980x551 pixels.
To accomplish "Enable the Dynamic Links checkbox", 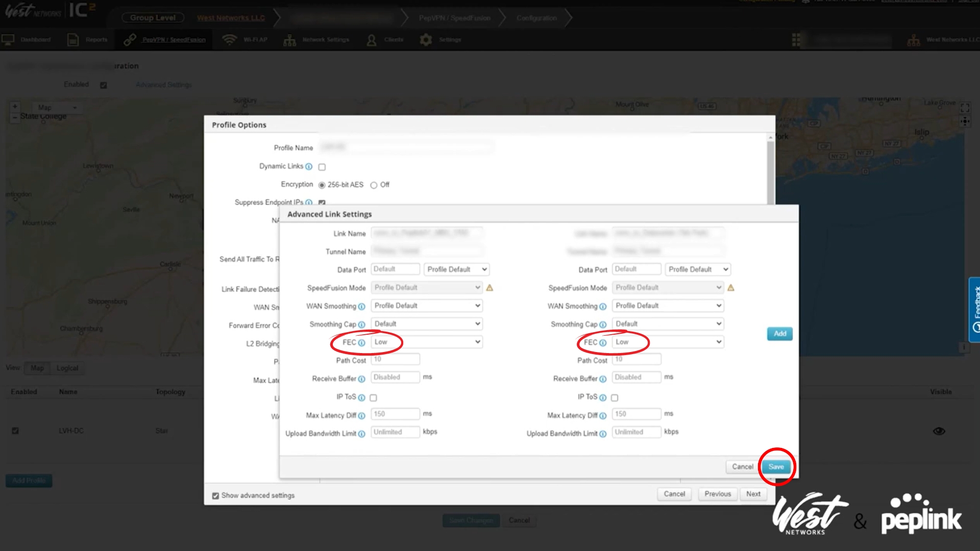I will pyautogui.click(x=322, y=167).
